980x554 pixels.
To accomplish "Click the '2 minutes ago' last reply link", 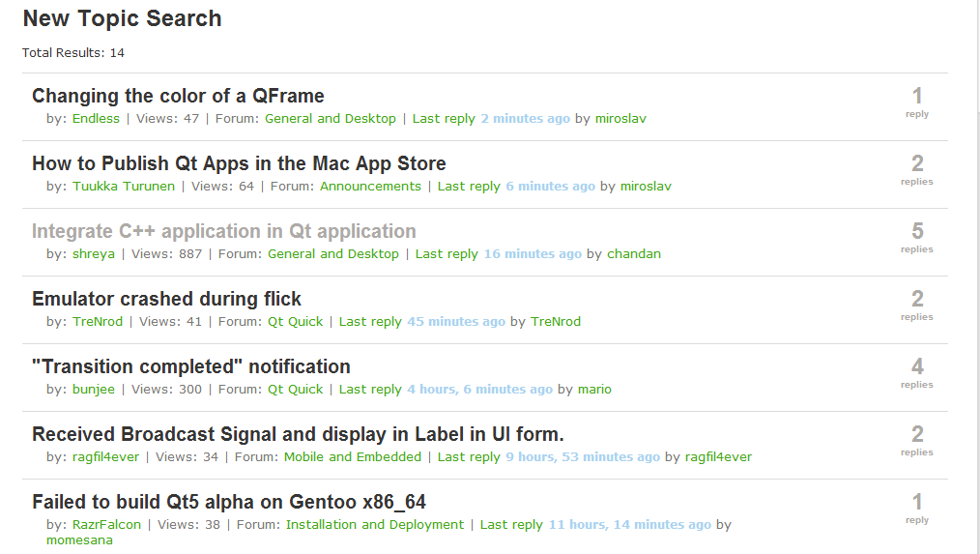I will 525,118.
